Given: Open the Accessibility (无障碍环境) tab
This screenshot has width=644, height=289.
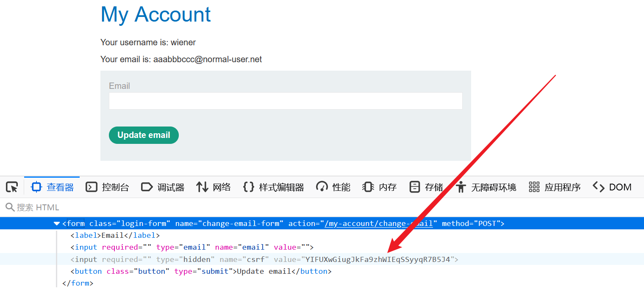Looking at the screenshot, I should click(486, 187).
